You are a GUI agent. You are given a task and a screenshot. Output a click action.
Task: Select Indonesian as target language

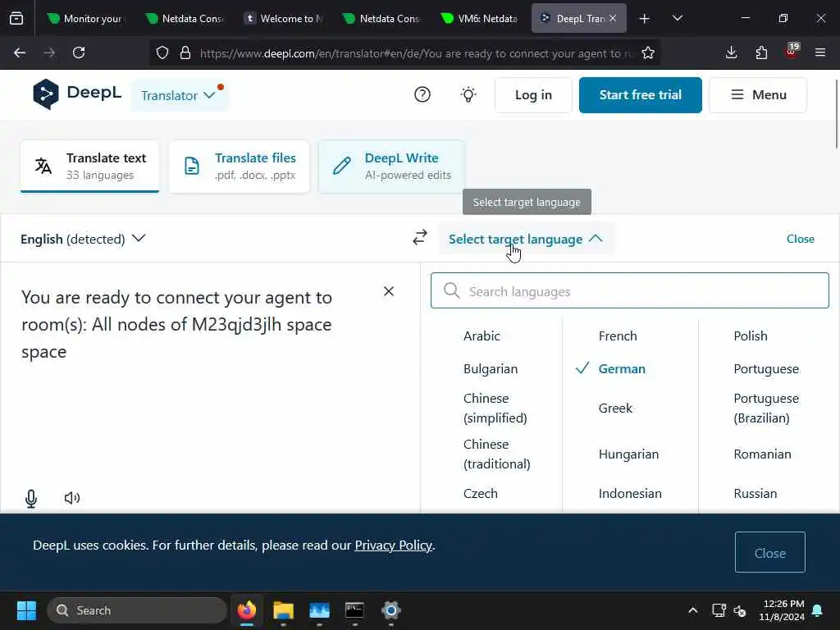point(630,493)
